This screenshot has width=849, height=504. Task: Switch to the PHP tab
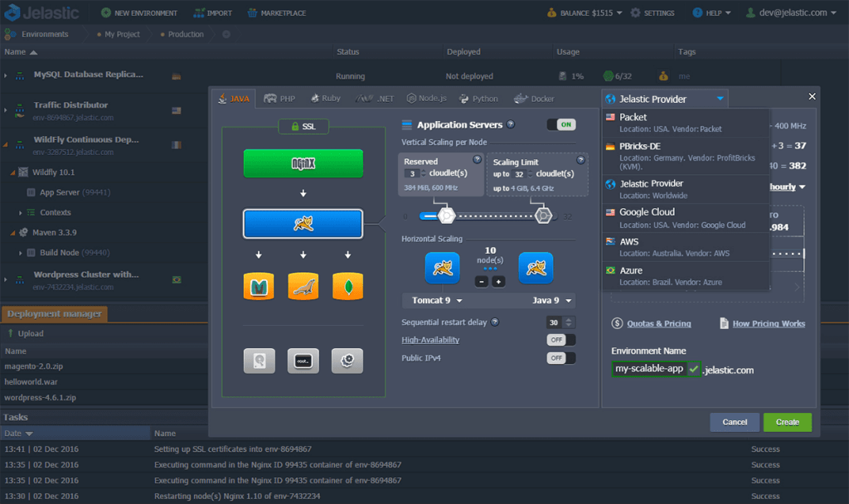279,99
